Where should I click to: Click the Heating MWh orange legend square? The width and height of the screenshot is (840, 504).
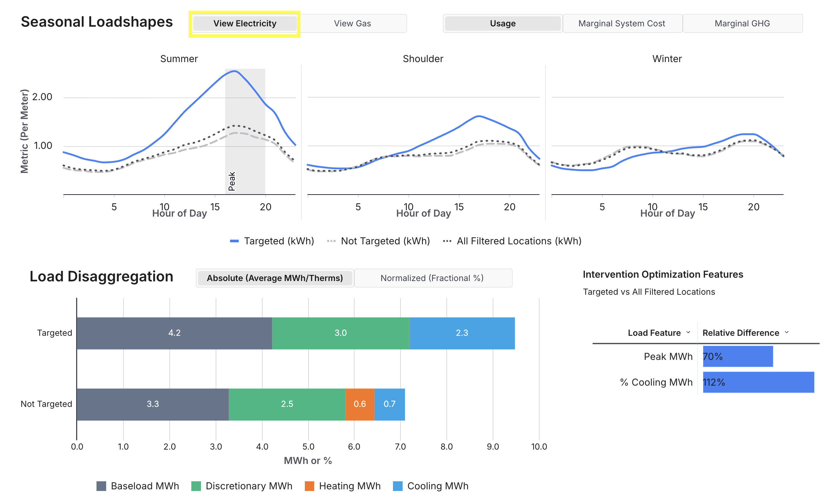309,486
